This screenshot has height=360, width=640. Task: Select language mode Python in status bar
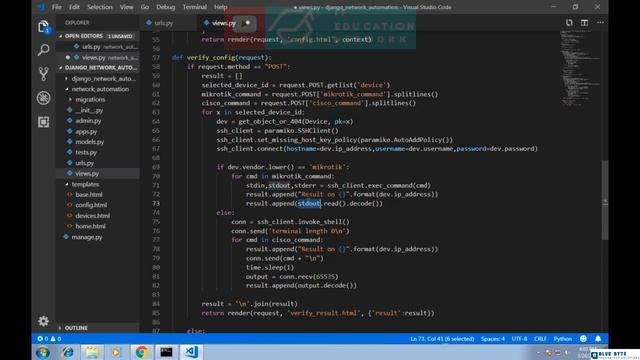click(x=562, y=339)
